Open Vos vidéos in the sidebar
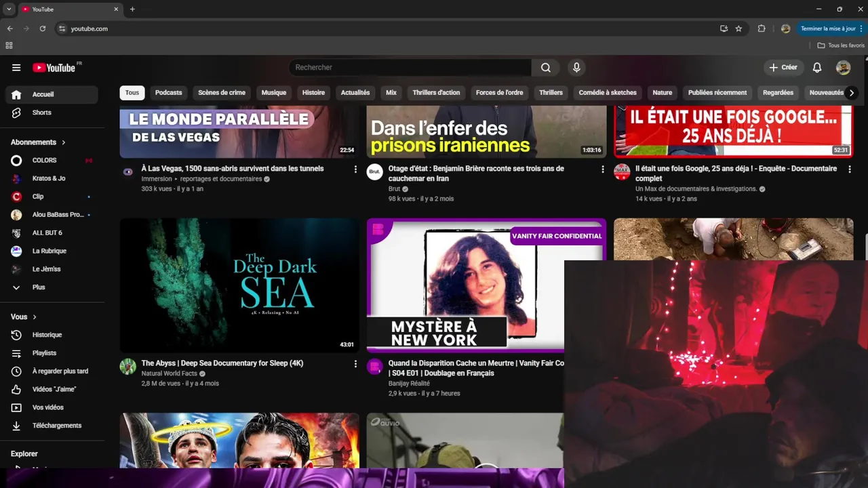The width and height of the screenshot is (868, 488). click(52, 407)
